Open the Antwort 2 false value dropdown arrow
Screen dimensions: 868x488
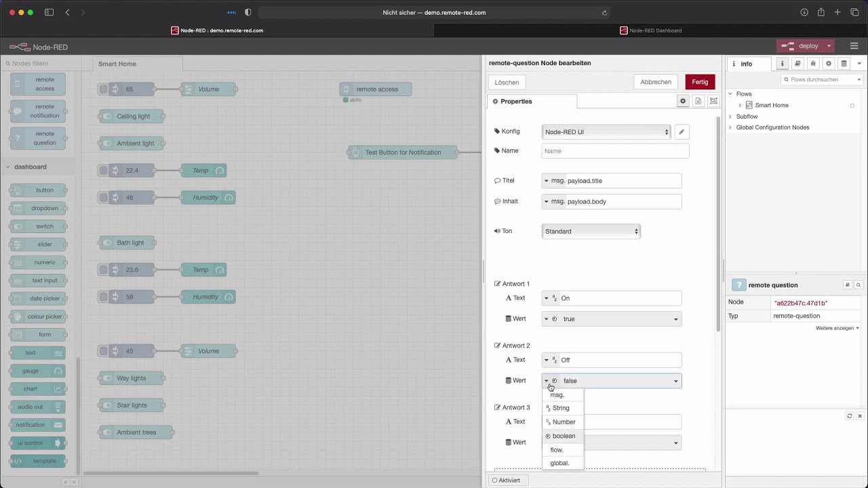point(675,381)
